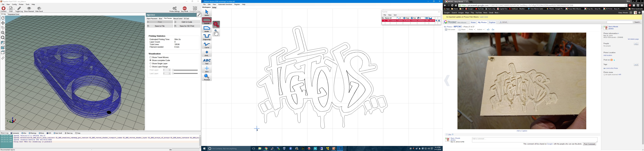
Task: Select Show Single Layer radio option
Action: 151,64
